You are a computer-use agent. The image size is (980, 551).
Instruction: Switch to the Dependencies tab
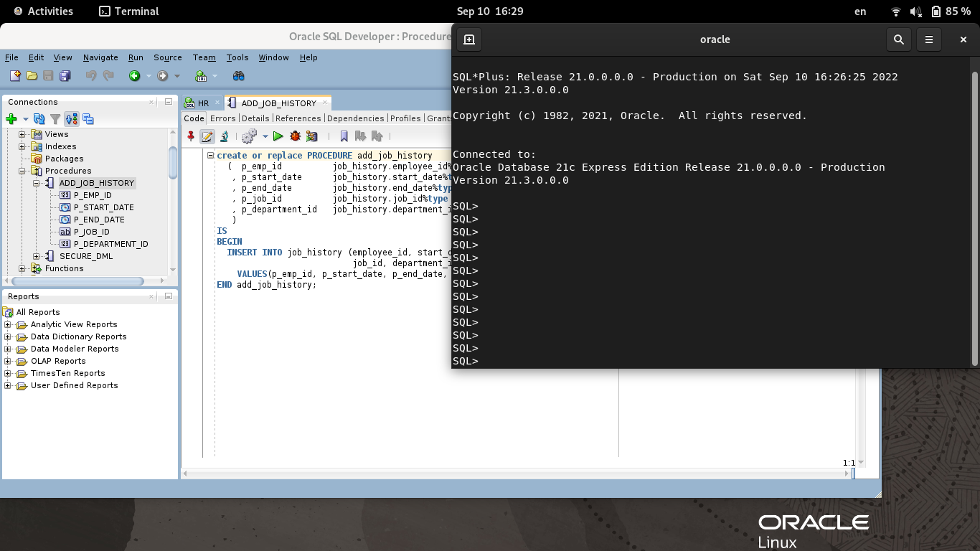[x=355, y=118]
